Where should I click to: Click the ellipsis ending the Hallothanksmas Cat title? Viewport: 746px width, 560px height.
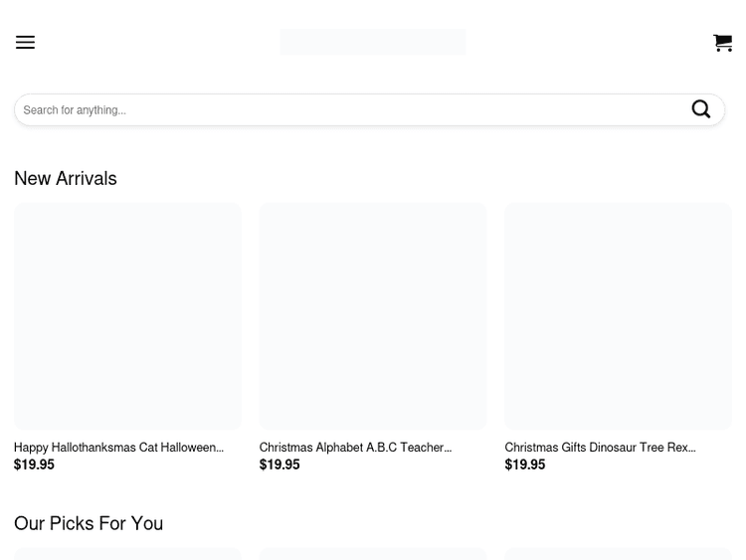pos(220,449)
